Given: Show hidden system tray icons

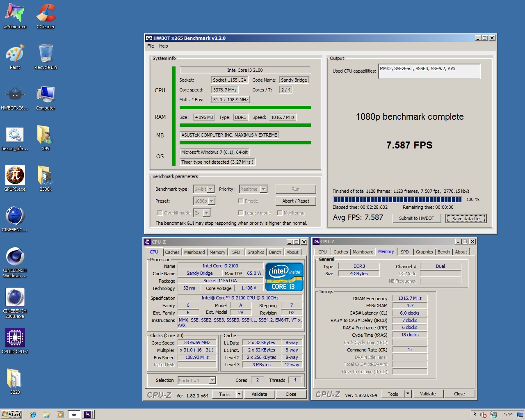Looking at the screenshot, I should [x=475, y=414].
